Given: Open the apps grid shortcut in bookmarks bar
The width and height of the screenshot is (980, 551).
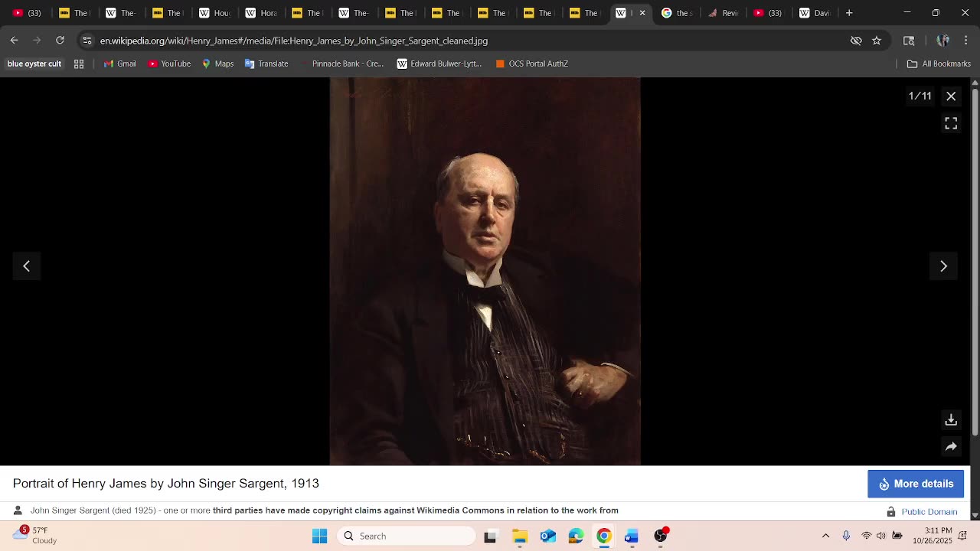Looking at the screenshot, I should pyautogui.click(x=79, y=64).
